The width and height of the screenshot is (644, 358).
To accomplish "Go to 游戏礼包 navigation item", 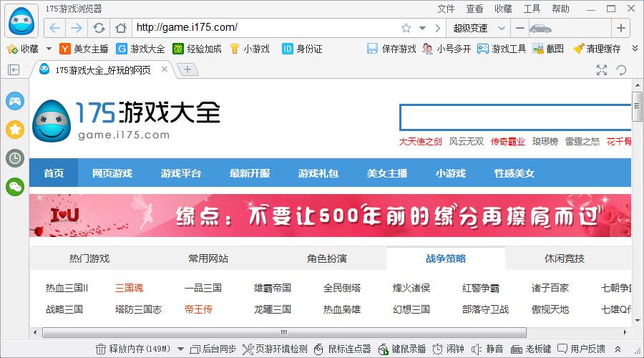I will click(x=318, y=173).
